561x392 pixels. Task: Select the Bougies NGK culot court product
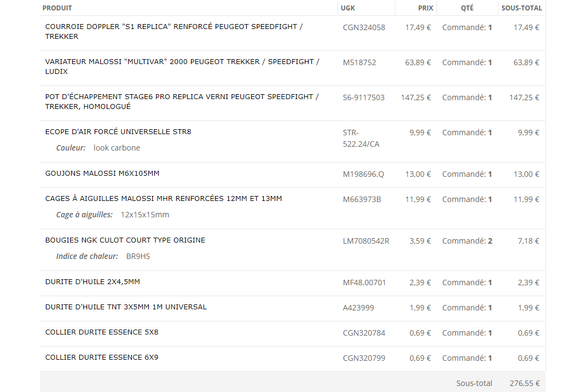(x=125, y=240)
